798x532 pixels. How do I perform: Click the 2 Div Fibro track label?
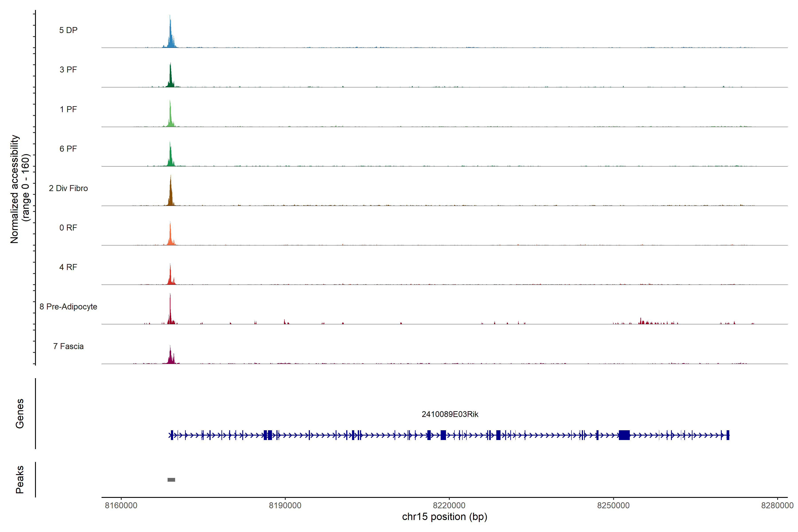coord(68,188)
